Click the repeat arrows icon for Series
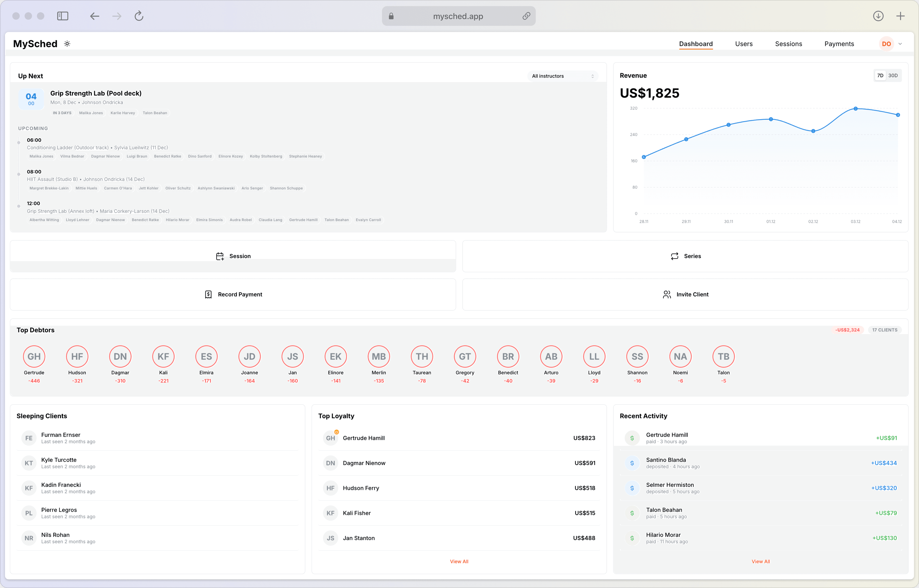 [674, 256]
